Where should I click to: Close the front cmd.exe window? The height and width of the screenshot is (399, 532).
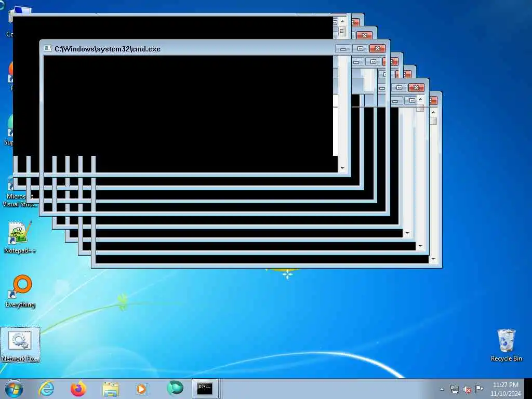click(377, 49)
